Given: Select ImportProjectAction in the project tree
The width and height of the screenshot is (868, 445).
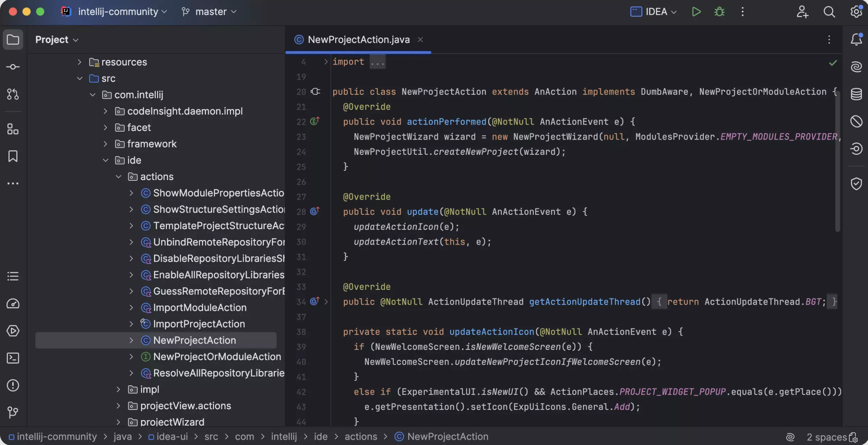Looking at the screenshot, I should coord(199,324).
